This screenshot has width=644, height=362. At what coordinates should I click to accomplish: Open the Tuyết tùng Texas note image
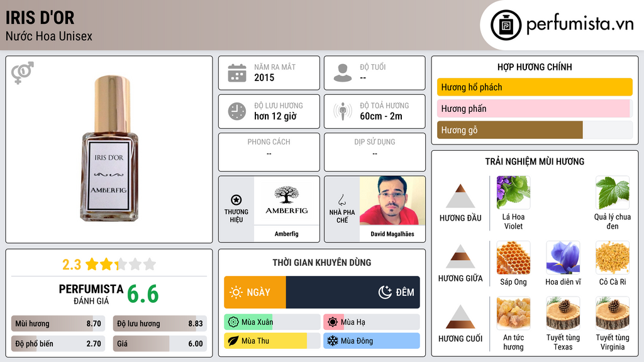pyautogui.click(x=563, y=313)
